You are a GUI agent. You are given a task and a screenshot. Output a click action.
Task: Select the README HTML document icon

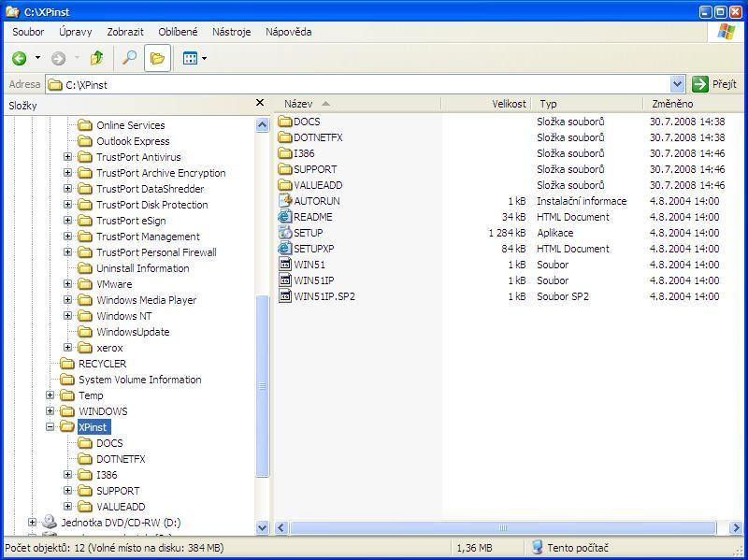(285, 217)
